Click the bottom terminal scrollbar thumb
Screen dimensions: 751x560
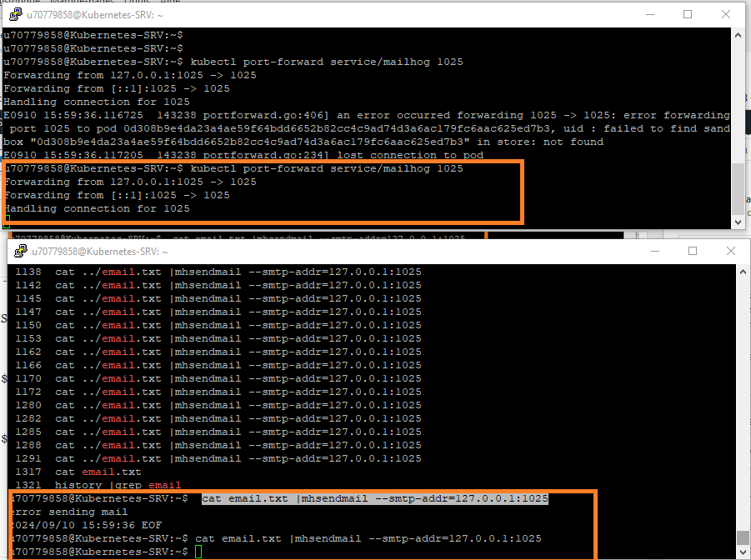click(x=742, y=537)
